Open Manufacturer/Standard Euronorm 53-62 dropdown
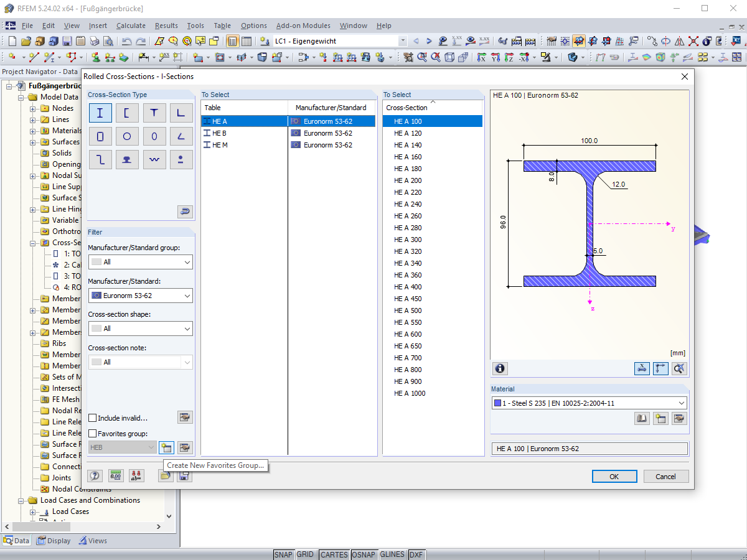Image resolution: width=747 pixels, height=560 pixels. 140,296
